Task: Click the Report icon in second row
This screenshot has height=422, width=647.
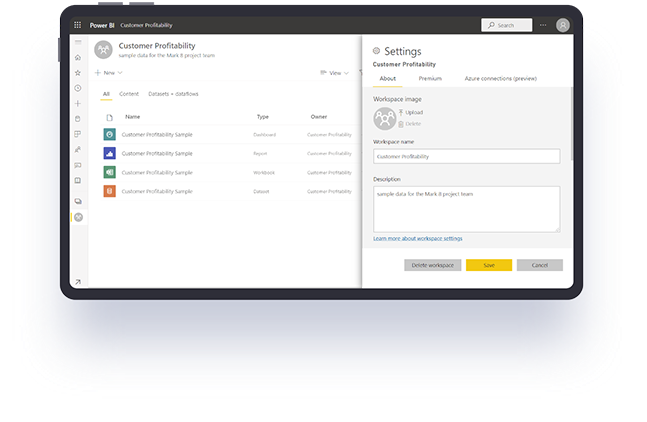Action: pyautogui.click(x=109, y=153)
